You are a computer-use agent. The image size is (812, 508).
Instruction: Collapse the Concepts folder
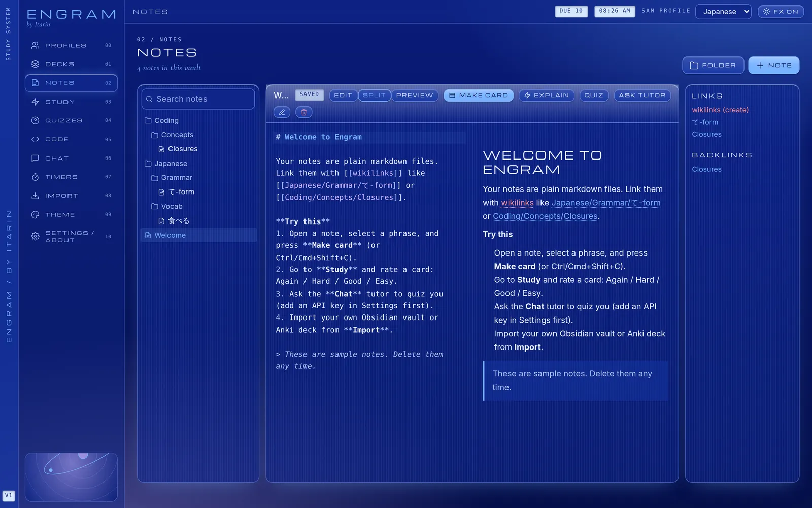[x=198, y=135]
